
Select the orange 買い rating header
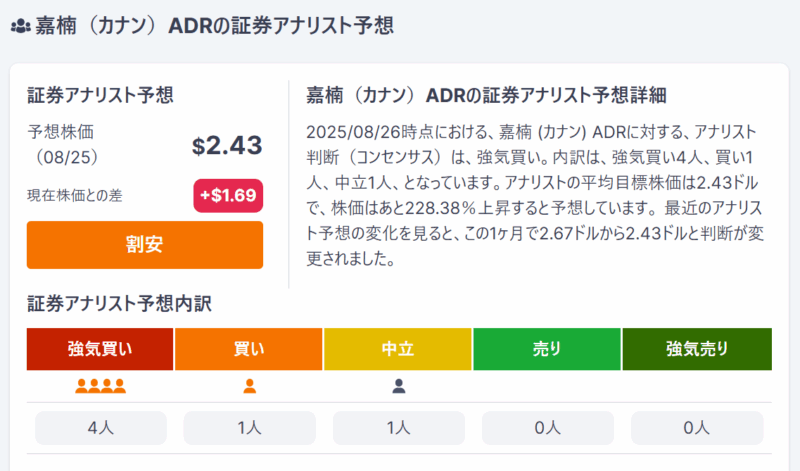(249, 349)
